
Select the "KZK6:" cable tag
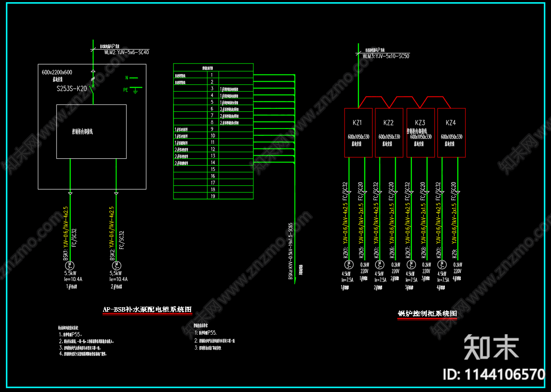tap(392, 253)
